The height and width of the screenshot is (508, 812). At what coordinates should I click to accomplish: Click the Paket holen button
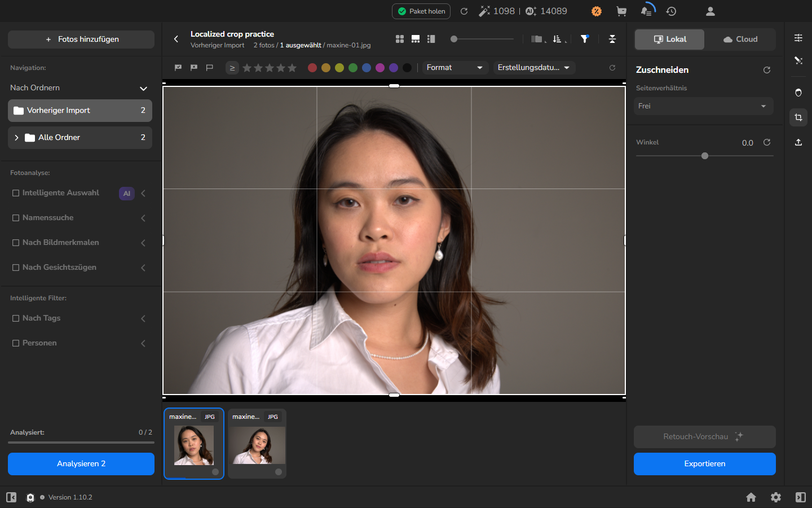421,11
